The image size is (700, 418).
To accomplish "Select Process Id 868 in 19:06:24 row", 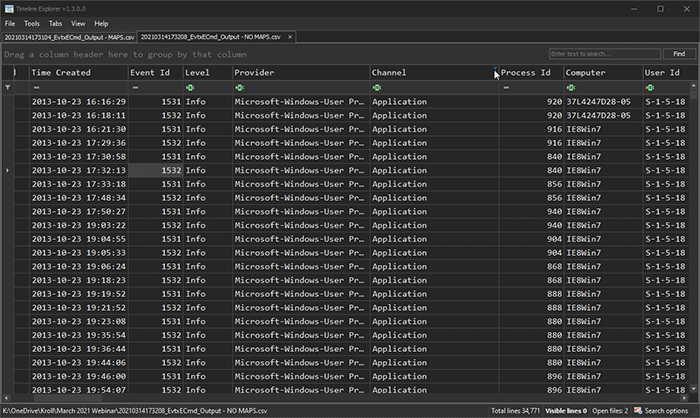I will pos(531,267).
